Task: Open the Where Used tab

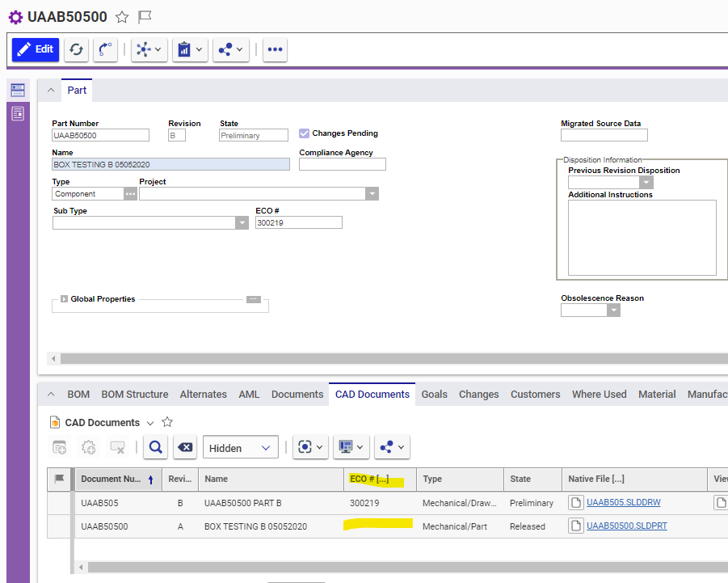Action: 599,395
